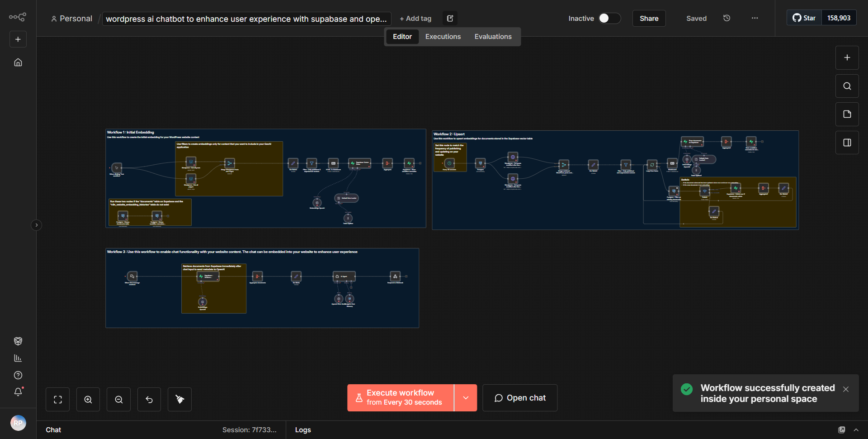Select the When chat message received node

[132, 276]
